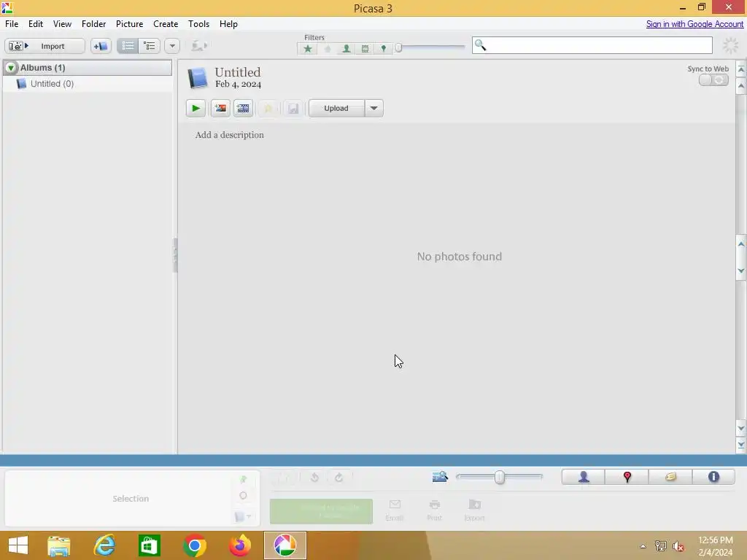This screenshot has width=747, height=560.
Task: Open Firefox from taskbar
Action: tap(239, 545)
